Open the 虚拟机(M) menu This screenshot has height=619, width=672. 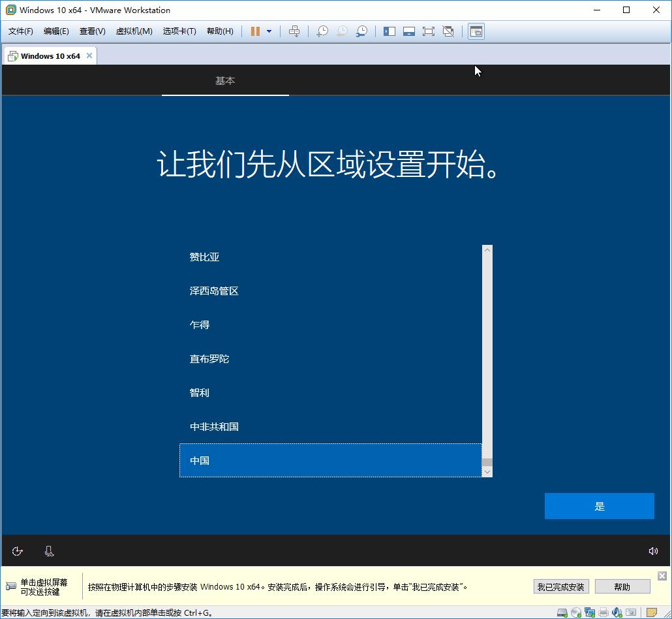point(134,31)
